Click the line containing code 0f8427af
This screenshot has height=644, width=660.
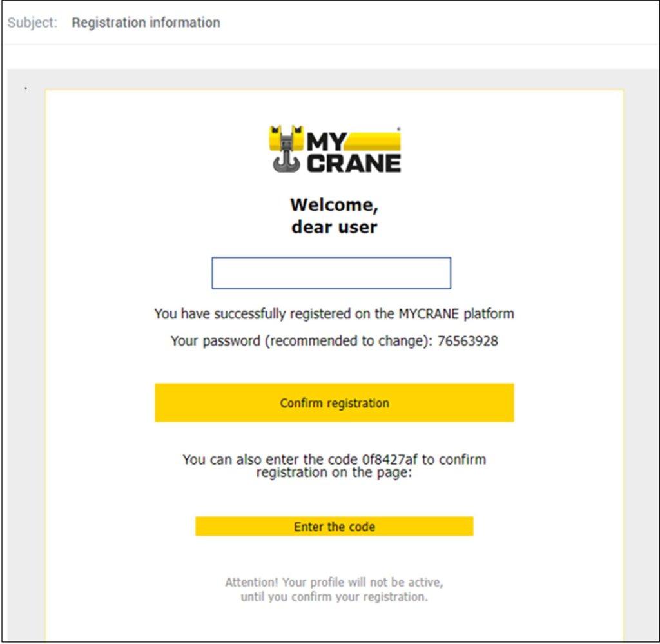(x=335, y=459)
